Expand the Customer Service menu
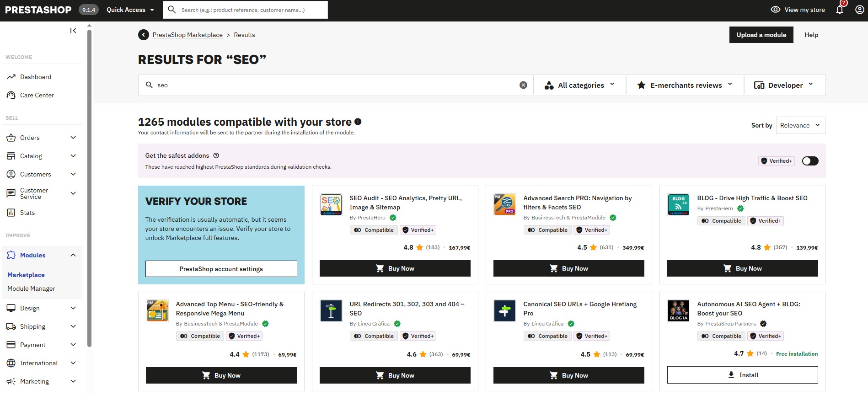Viewport: 868px width, 395px height. [x=73, y=193]
